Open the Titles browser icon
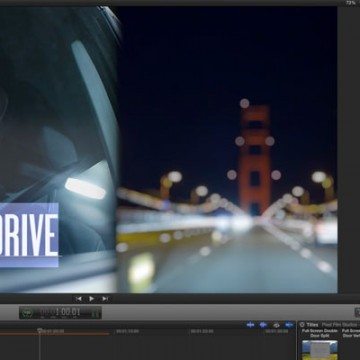This screenshot has width=360, height=360. pyautogui.click(x=302, y=325)
